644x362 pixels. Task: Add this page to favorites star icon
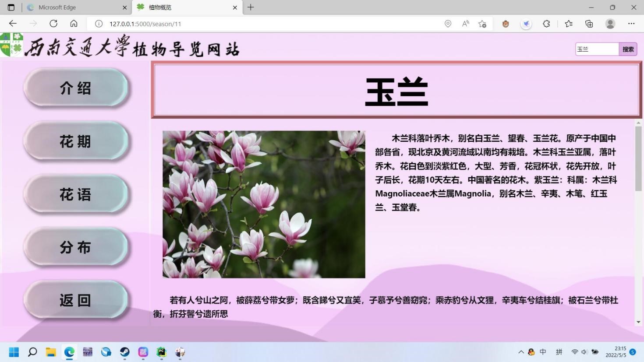482,24
